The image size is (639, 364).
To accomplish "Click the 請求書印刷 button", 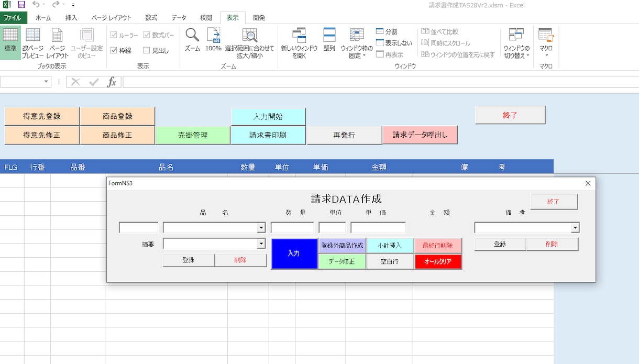I will point(268,135).
